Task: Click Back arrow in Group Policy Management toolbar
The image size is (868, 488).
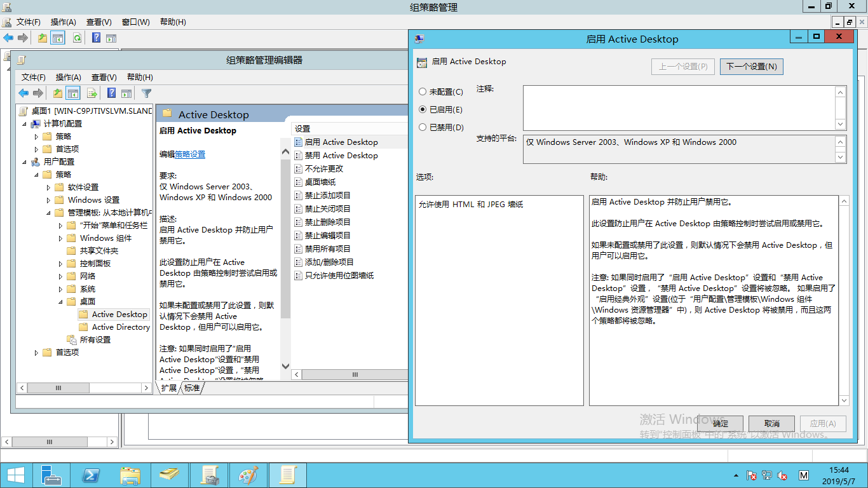Action: point(8,38)
